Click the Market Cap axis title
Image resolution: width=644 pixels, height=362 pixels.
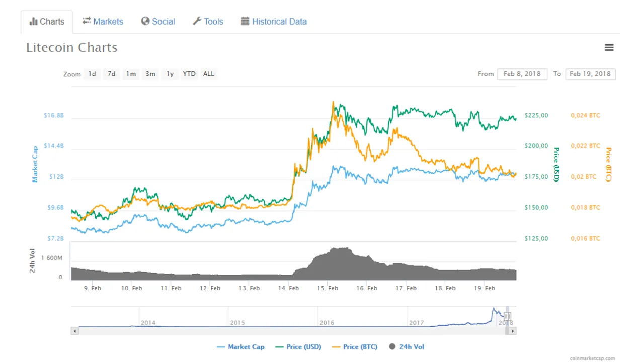(35, 164)
